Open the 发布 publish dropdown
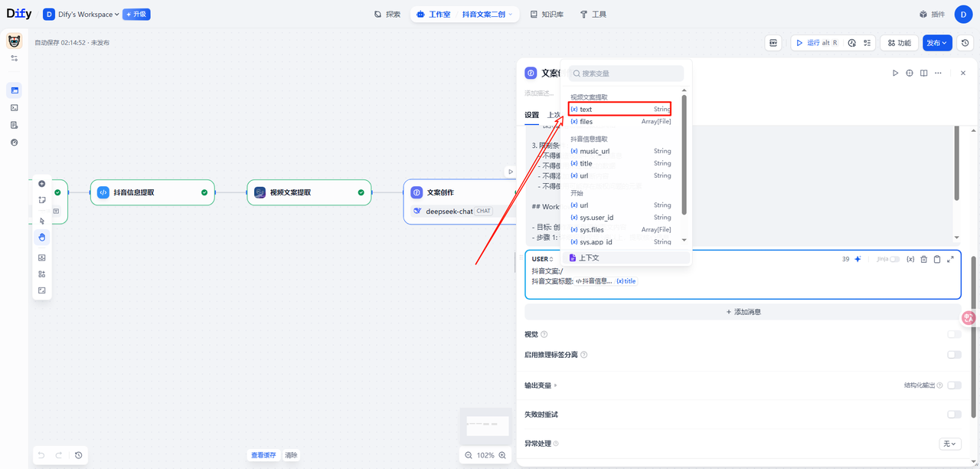The image size is (980, 469). point(937,43)
